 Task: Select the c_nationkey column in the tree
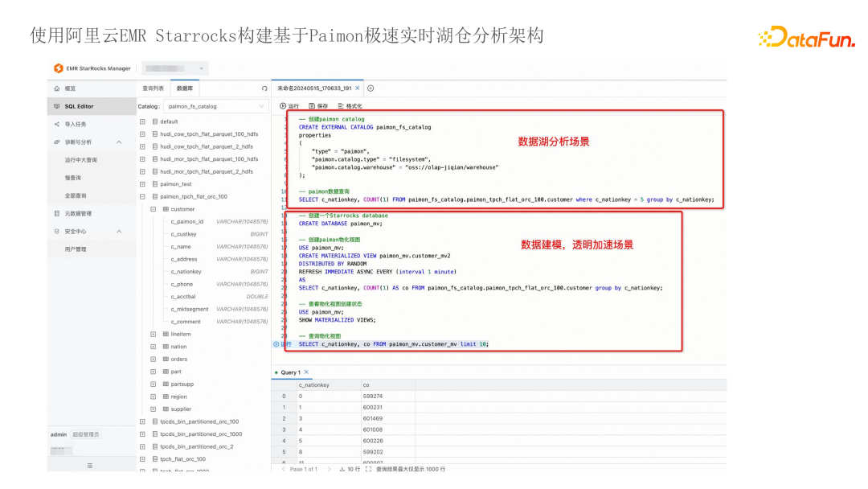(x=186, y=272)
